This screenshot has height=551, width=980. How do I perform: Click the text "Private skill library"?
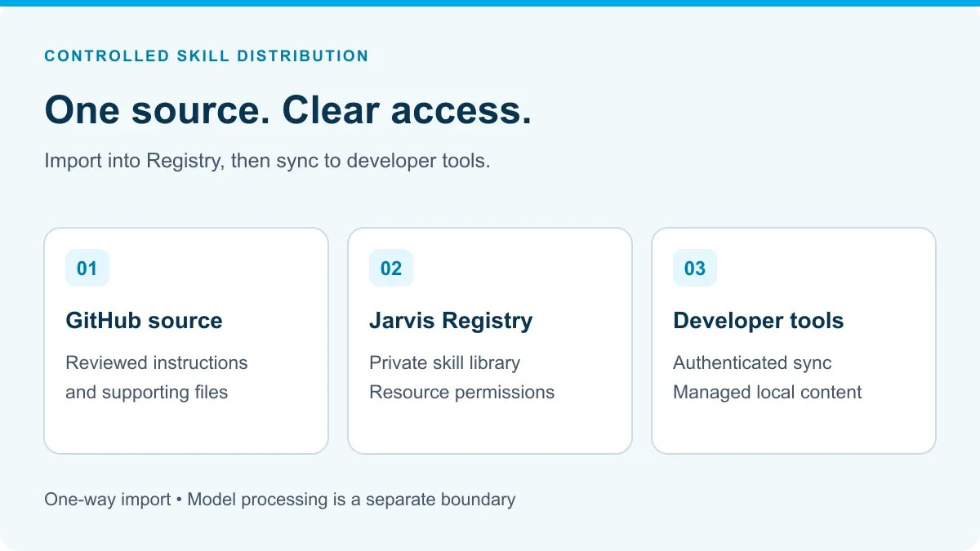coord(444,362)
